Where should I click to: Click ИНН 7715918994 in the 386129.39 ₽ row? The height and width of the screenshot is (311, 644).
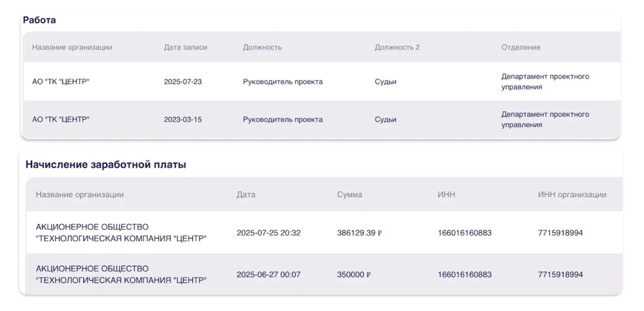pos(560,233)
